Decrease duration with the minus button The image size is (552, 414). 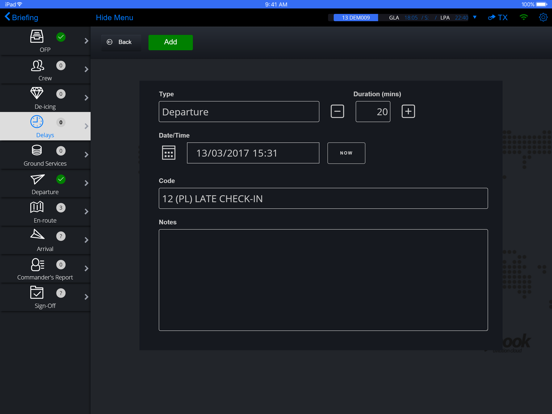337,112
